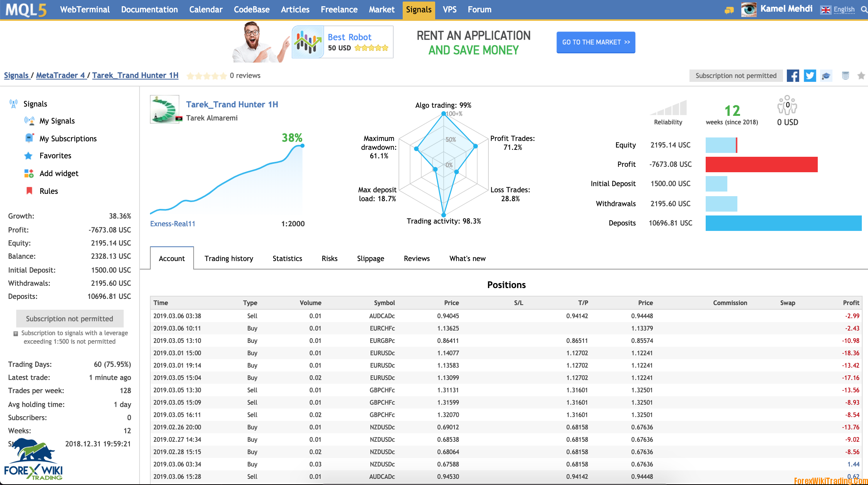The height and width of the screenshot is (485, 868).
Task: Sort positions by Profit column header
Action: pyautogui.click(x=851, y=303)
